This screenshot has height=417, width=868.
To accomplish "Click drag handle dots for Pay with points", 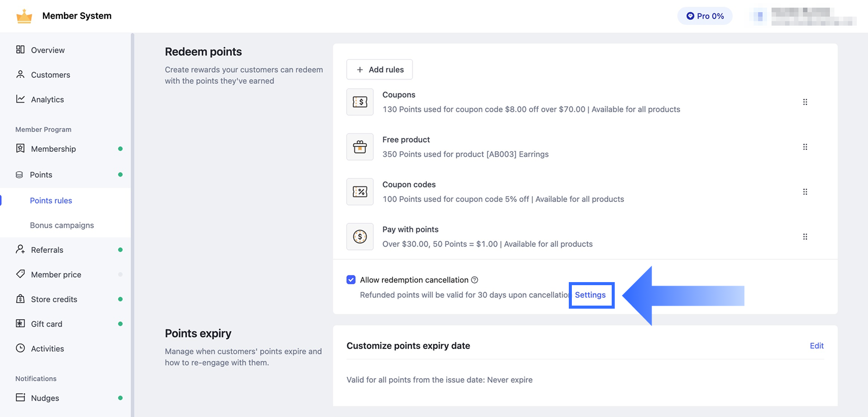I will coord(805,237).
